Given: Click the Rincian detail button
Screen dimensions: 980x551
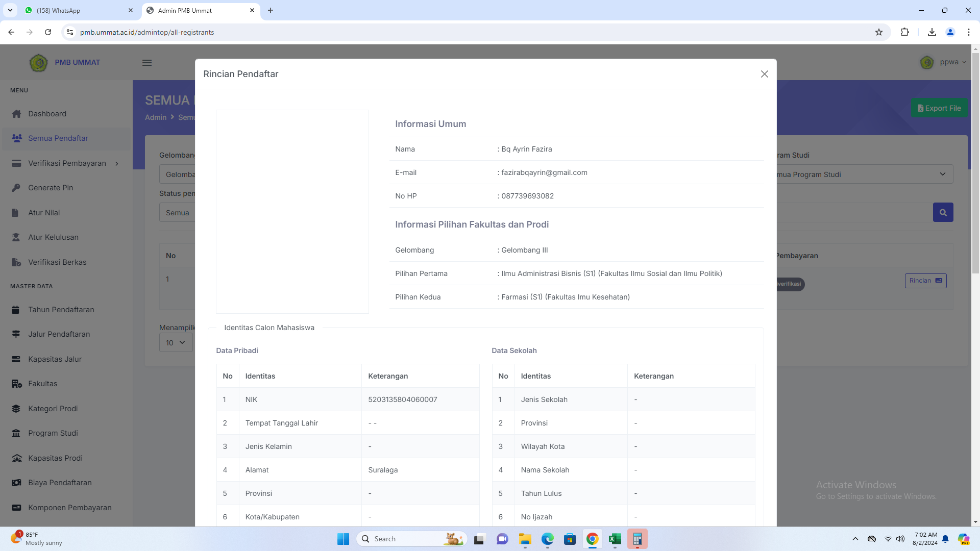Looking at the screenshot, I should [x=925, y=281].
